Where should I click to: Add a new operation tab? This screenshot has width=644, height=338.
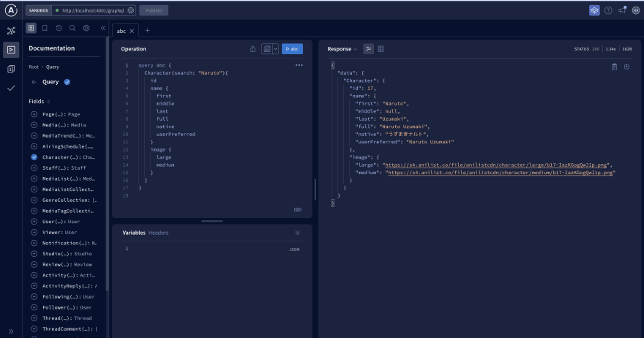pos(147,31)
